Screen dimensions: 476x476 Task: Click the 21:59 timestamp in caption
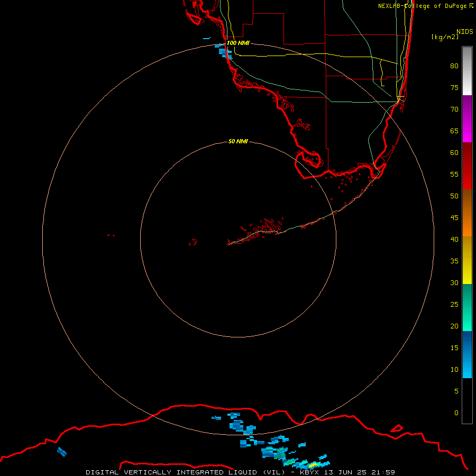pyautogui.click(x=384, y=472)
